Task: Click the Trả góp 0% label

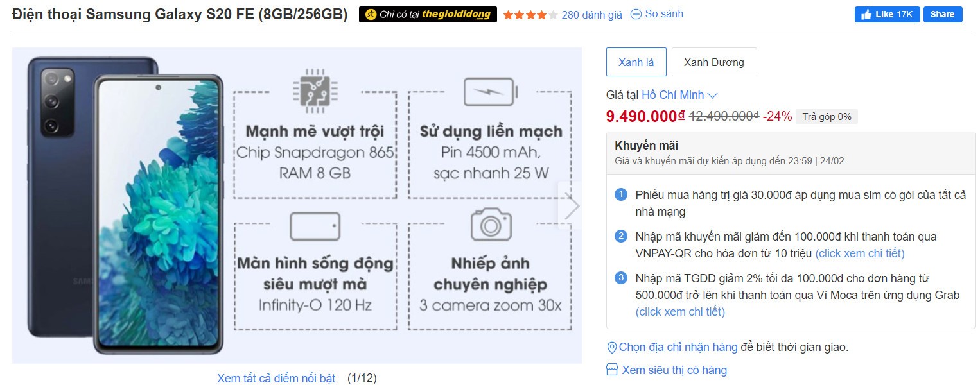Action: [827, 117]
